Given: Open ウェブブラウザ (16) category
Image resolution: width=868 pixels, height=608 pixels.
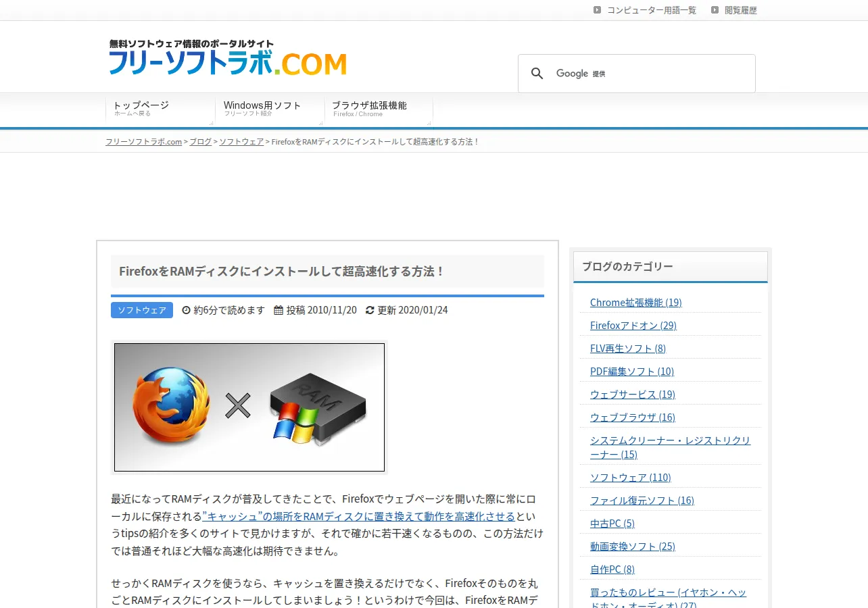Looking at the screenshot, I should (x=633, y=417).
